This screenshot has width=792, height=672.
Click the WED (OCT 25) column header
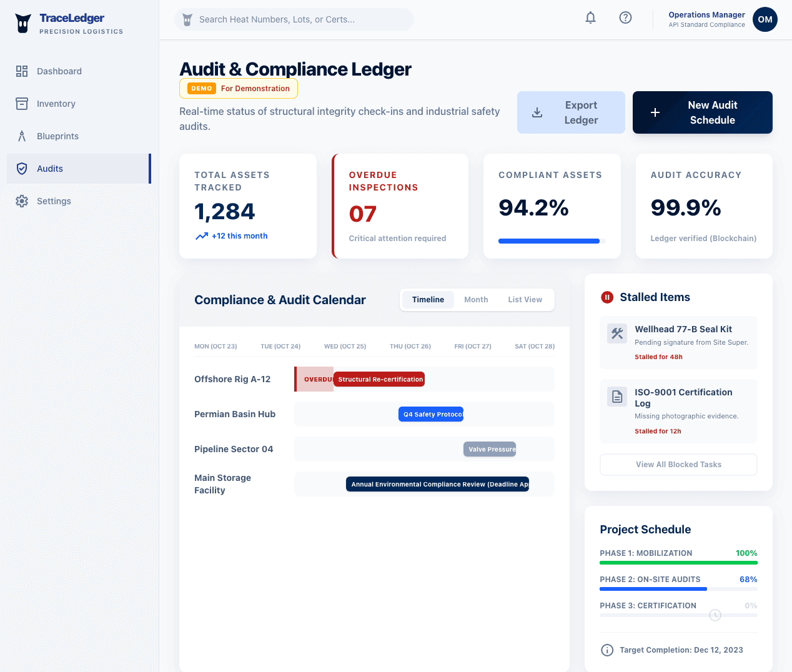coord(345,346)
